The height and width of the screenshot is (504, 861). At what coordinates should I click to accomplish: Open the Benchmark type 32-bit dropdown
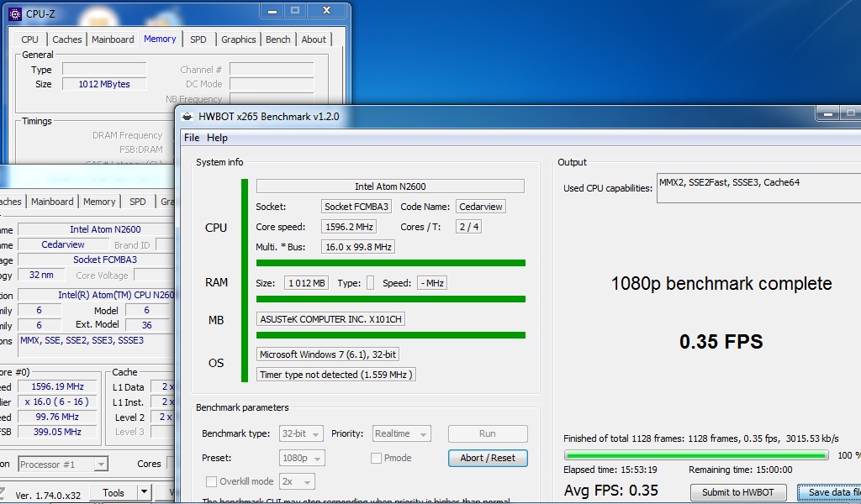302,433
